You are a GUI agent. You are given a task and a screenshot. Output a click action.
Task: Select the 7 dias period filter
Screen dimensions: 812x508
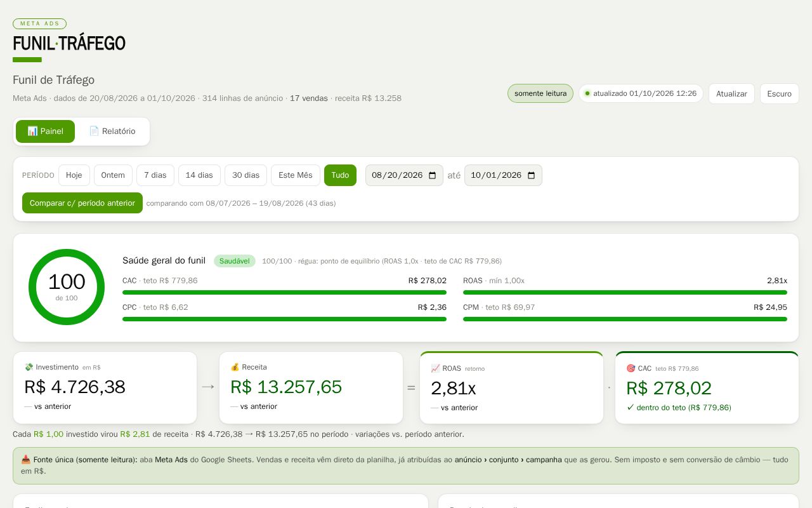pos(155,175)
